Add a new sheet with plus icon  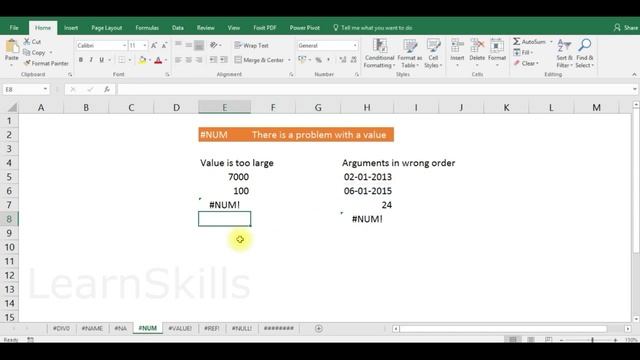[x=319, y=328]
